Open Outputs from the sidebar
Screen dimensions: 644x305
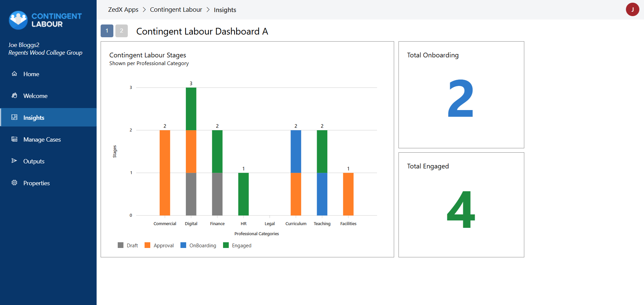[x=48, y=161]
